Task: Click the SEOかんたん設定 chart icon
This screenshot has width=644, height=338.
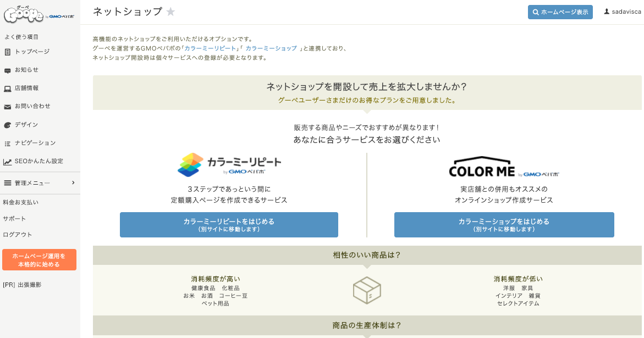Action: point(7,162)
